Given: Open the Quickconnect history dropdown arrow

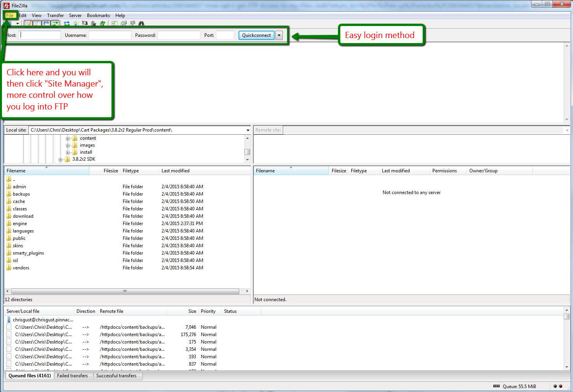Looking at the screenshot, I should 279,35.
